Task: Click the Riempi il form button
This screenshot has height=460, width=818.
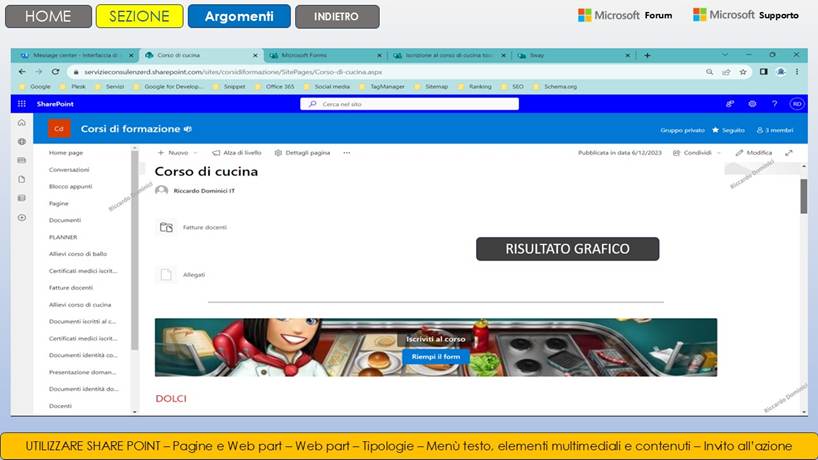Action: pyautogui.click(x=435, y=356)
